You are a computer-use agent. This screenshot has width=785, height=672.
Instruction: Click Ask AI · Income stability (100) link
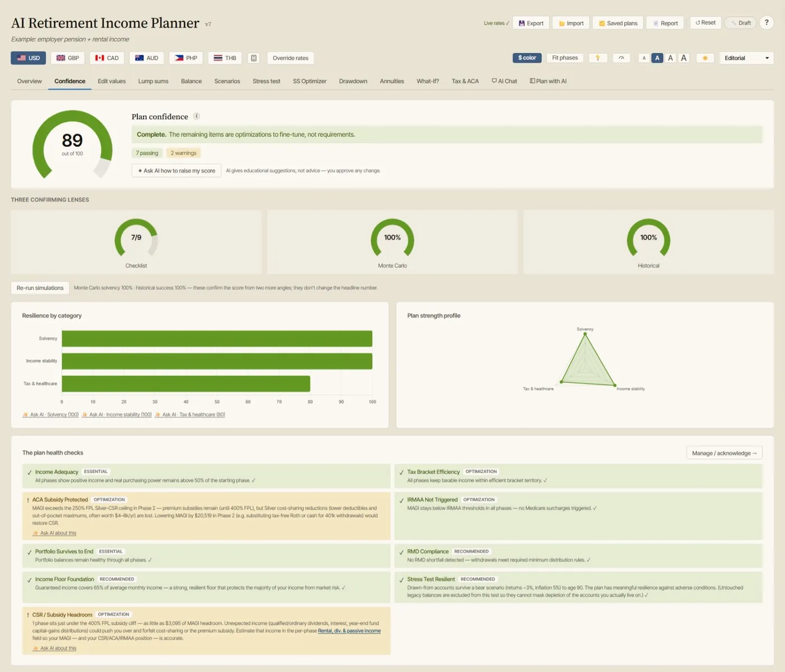[x=117, y=415]
